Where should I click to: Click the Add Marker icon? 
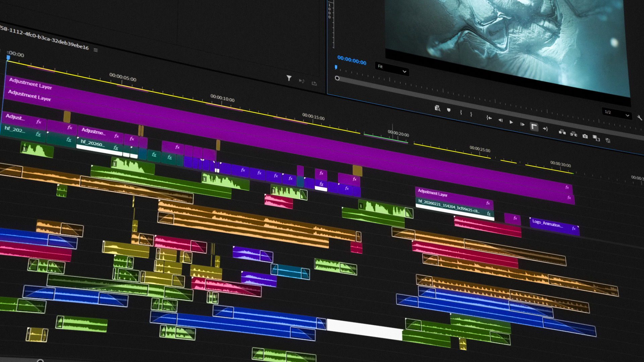click(449, 110)
